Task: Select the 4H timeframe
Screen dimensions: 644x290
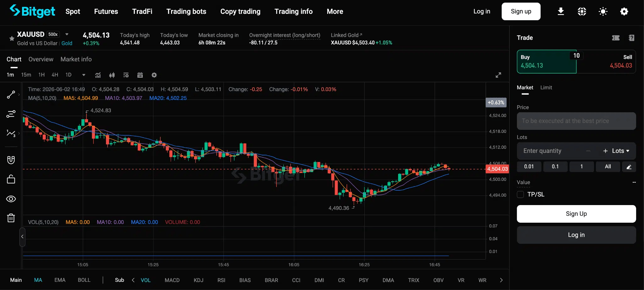Action: (x=55, y=75)
